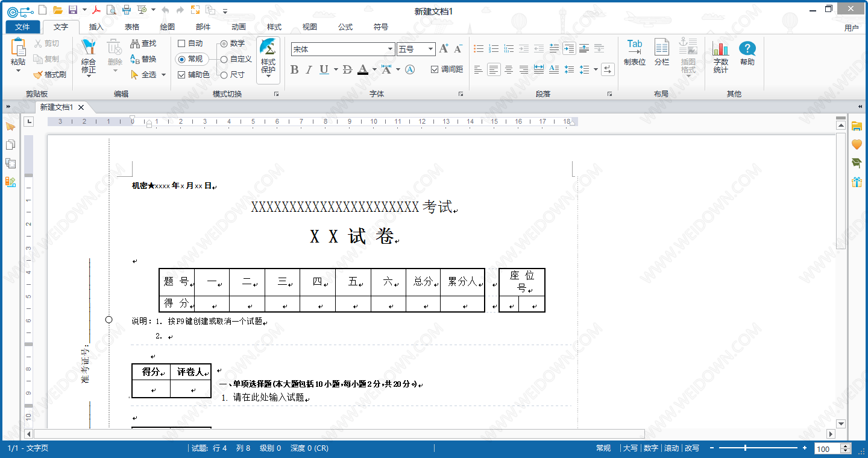Expand the 样式保护 dropdown button
868x458 pixels.
tap(268, 76)
